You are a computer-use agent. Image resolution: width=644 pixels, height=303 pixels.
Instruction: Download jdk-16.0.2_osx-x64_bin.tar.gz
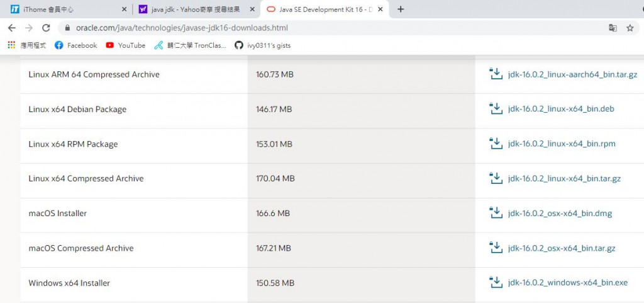(562, 248)
